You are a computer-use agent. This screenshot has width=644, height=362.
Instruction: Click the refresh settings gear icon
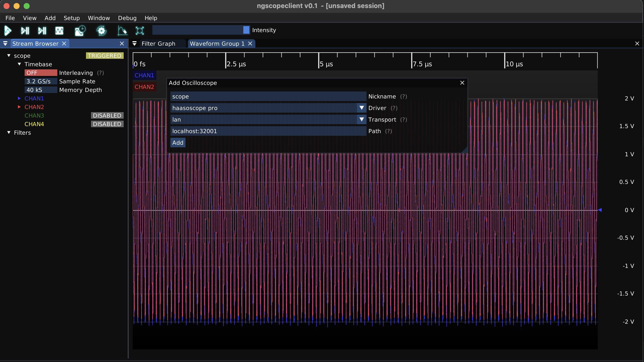pos(101,31)
